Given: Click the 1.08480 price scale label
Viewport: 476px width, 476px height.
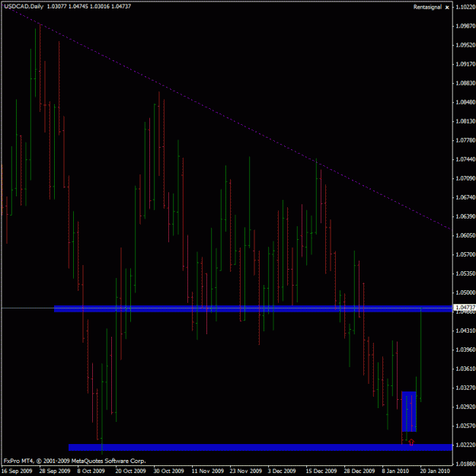Looking at the screenshot, I should 465,102.
